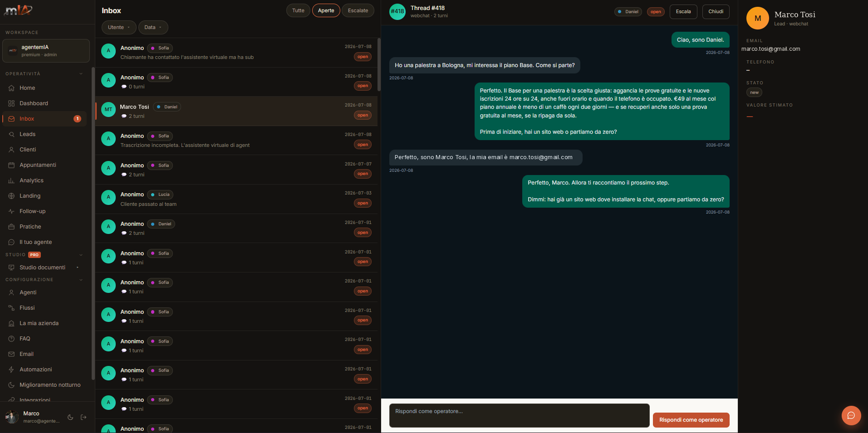Open Automazioni lightning icon
Viewport: 868px width, 433px height.
pyautogui.click(x=11, y=370)
